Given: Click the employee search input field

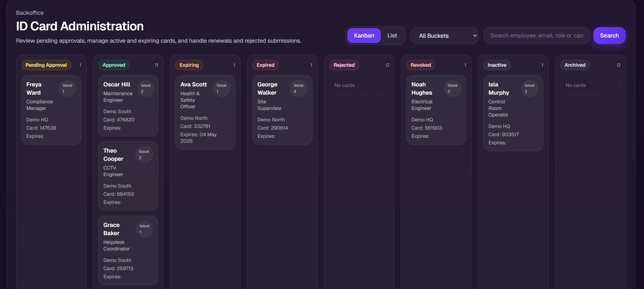Looking at the screenshot, I should tap(536, 35).
